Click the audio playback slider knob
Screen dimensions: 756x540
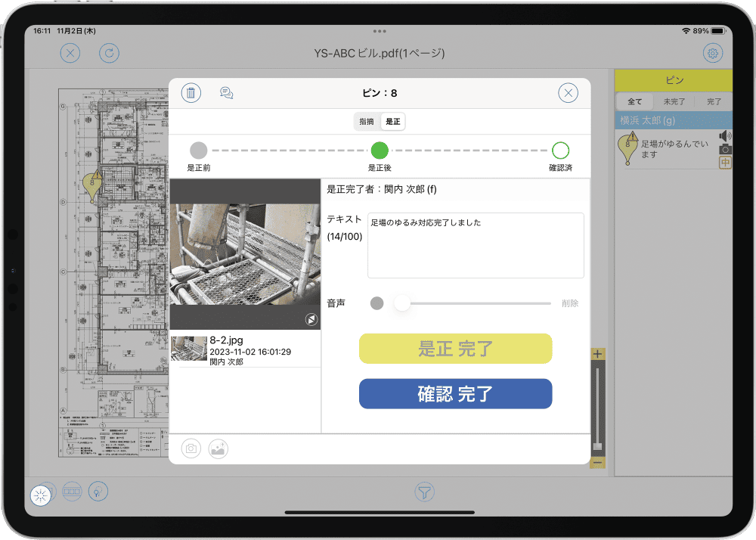coord(402,303)
